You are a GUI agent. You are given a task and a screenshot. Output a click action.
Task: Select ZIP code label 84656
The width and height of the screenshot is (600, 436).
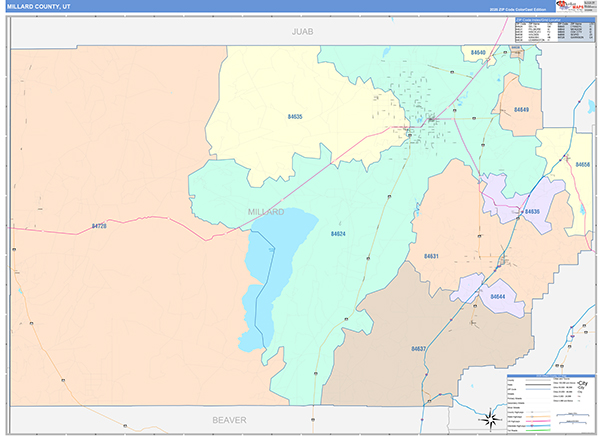tap(583, 165)
